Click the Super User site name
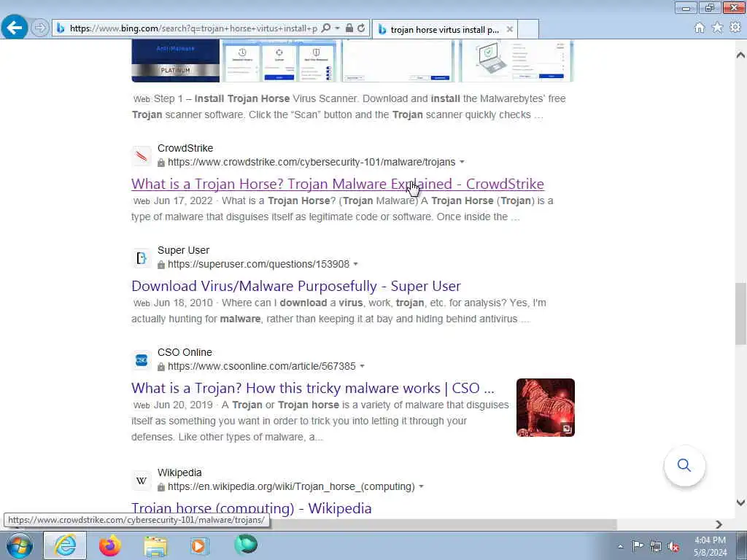 (x=183, y=250)
